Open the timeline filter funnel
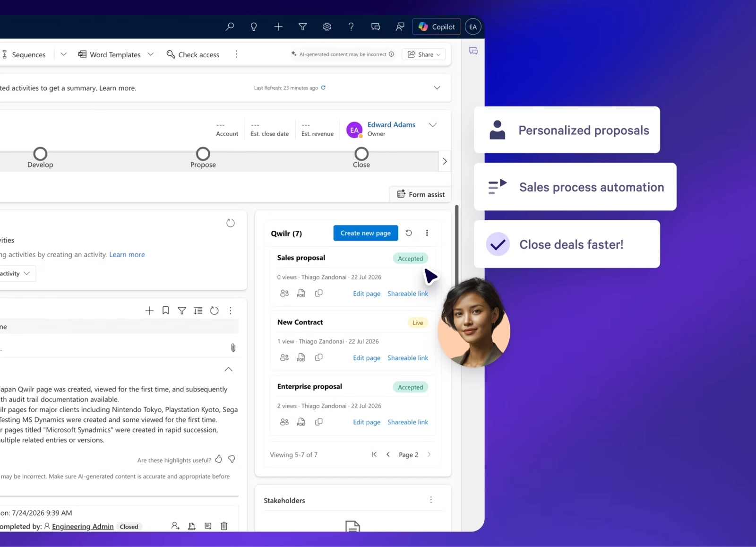 pyautogui.click(x=182, y=311)
